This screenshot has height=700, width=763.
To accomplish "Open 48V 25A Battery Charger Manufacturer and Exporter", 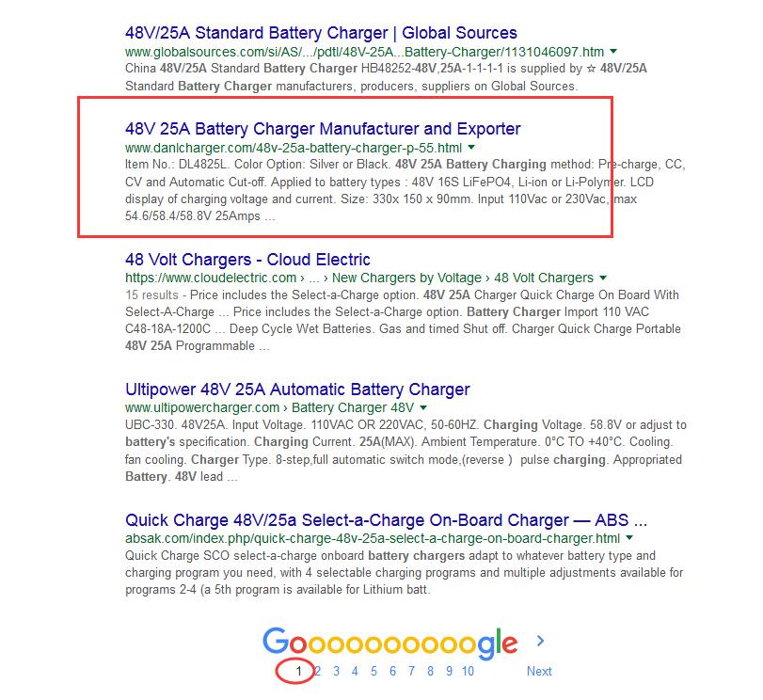I will click(x=323, y=129).
